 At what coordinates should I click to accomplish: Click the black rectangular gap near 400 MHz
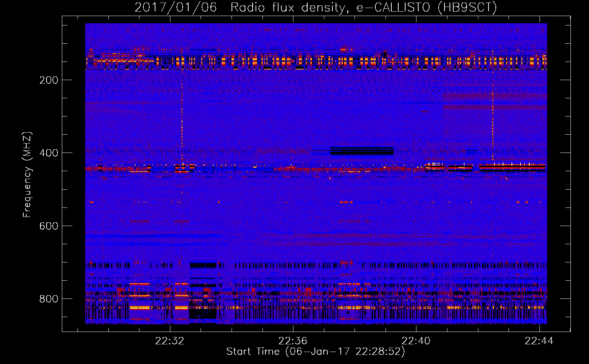tap(362, 151)
